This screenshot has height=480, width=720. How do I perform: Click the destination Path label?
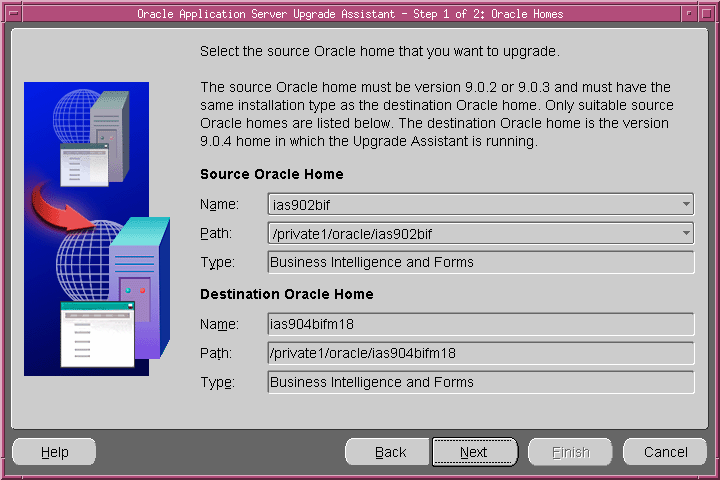pos(216,353)
